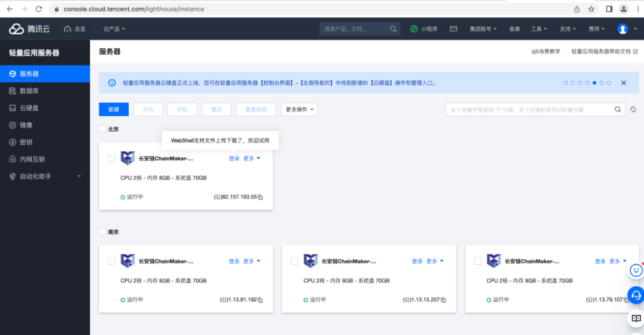This screenshot has height=335, width=644.
Task: Open 数据库 in the sidebar
Action: pyautogui.click(x=45, y=91)
